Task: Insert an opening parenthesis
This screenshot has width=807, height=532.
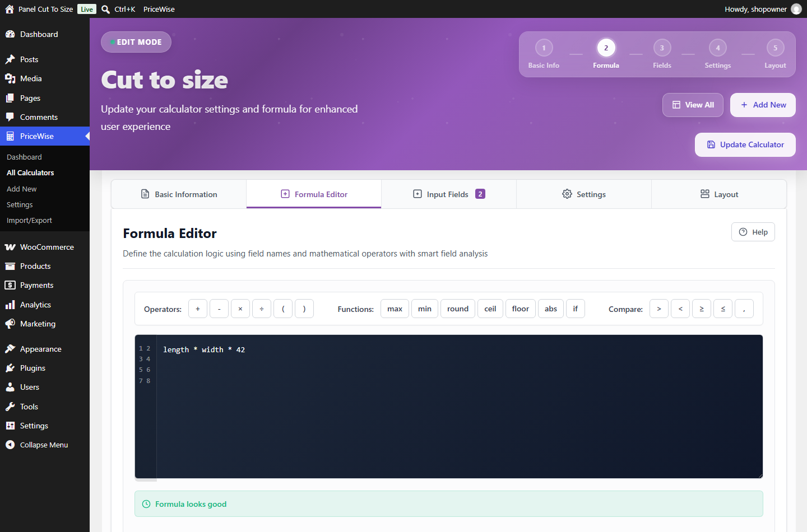Action: click(x=283, y=309)
